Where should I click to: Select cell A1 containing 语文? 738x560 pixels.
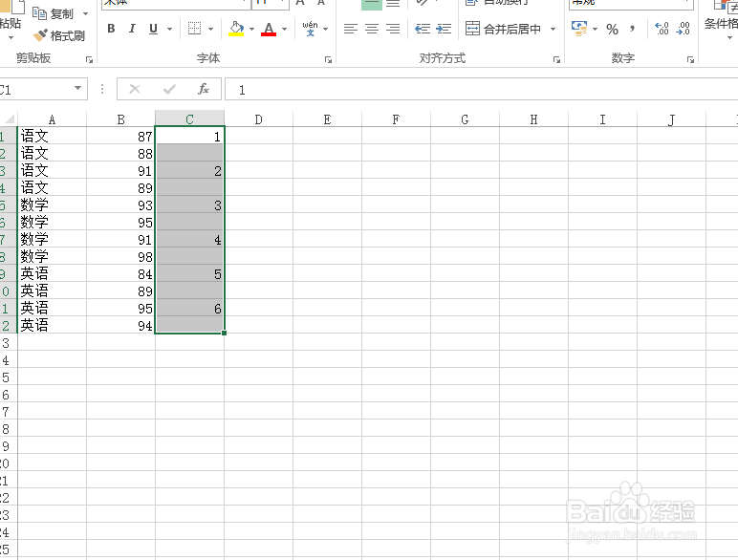click(52, 136)
